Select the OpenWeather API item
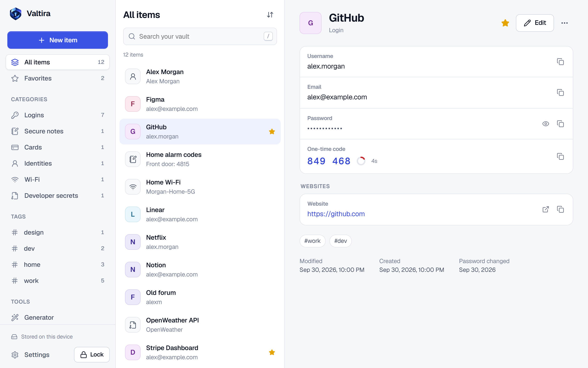Viewport: 588px width, 368px height. point(200,325)
